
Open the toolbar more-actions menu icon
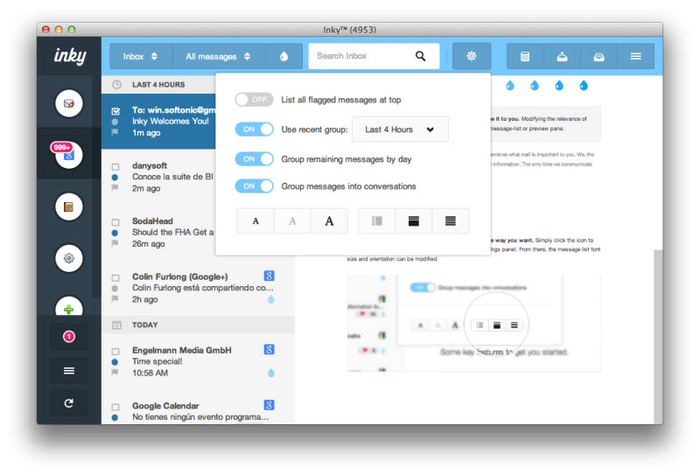pyautogui.click(x=636, y=56)
